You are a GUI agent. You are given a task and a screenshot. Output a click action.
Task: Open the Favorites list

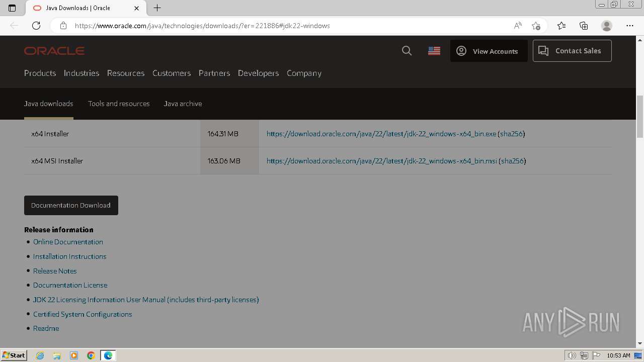pos(561,26)
